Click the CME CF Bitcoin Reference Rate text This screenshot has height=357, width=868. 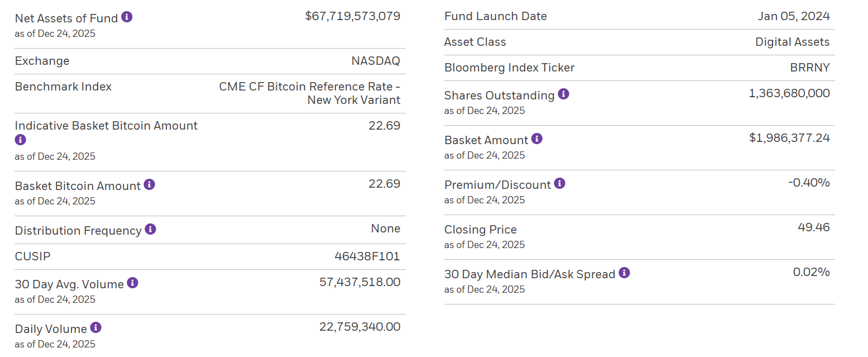(x=309, y=87)
